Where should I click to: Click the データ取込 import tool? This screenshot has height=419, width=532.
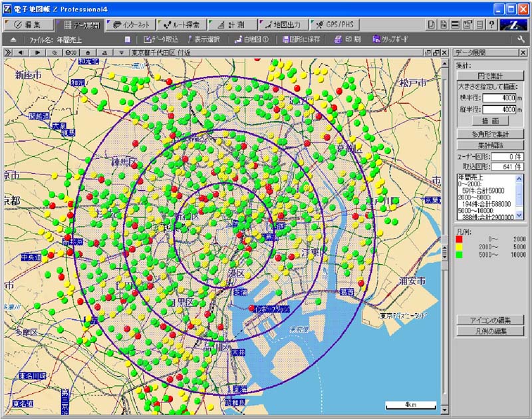point(161,39)
